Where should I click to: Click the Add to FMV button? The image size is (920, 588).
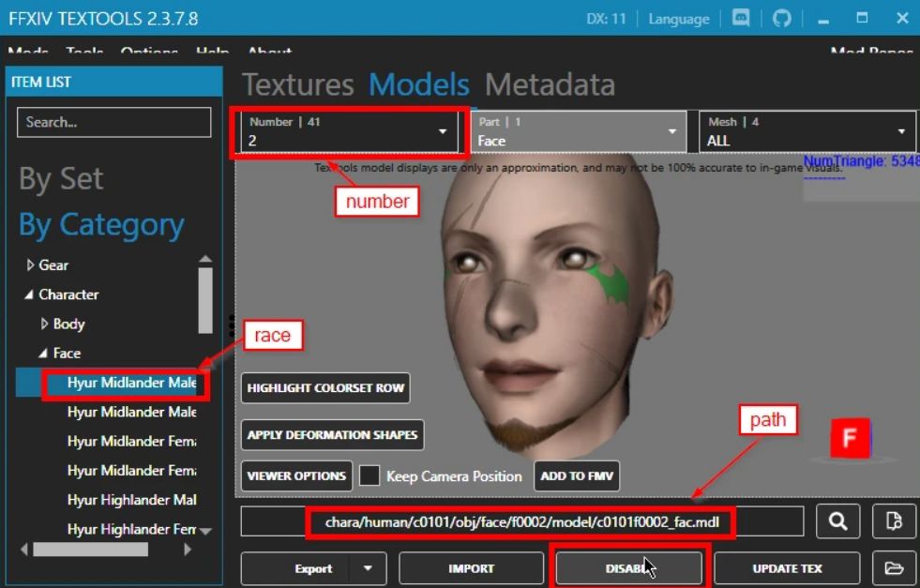(x=577, y=475)
